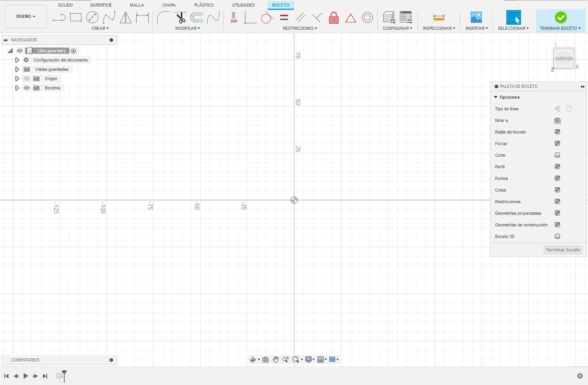This screenshot has width=588, height=385.
Task: Expand the Vistas guardadas node
Action: [x=17, y=69]
